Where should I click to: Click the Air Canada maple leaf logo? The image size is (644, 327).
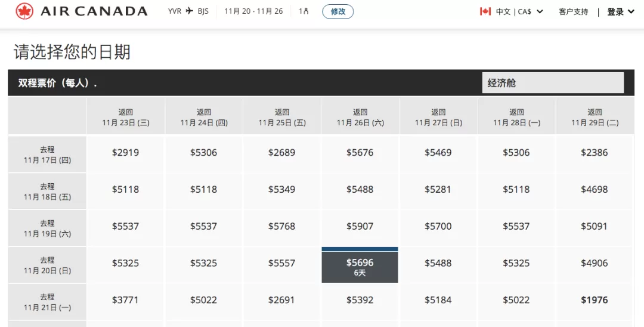pos(24,11)
